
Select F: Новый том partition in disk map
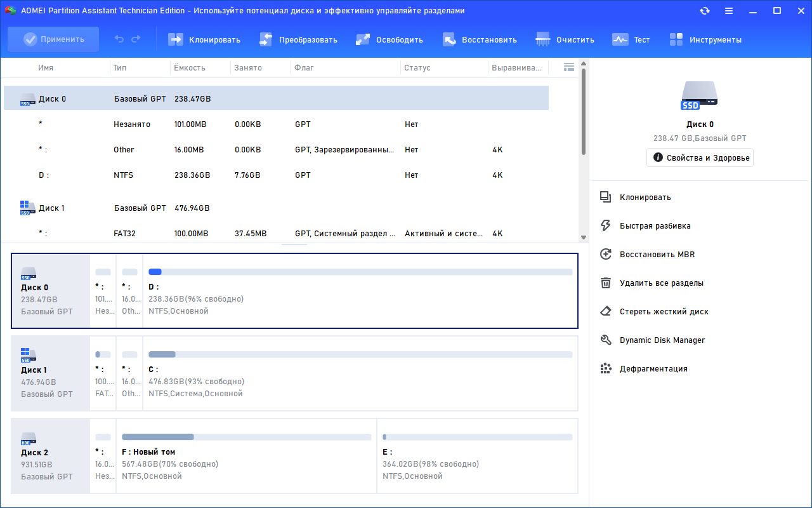pyautogui.click(x=246, y=456)
